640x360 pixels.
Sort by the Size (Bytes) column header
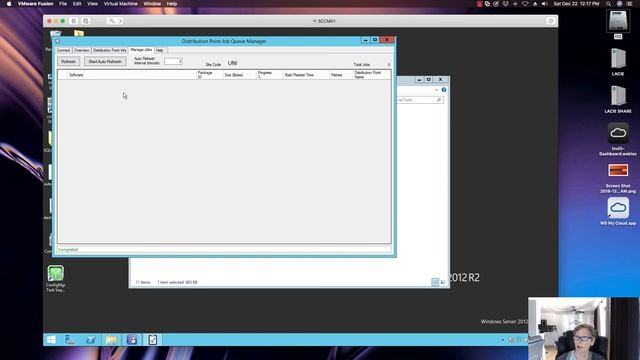tap(239, 75)
